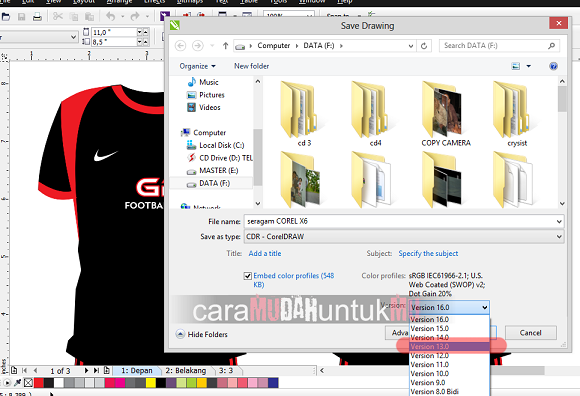Click the Cut scissors icon in toolbar
The image size is (580, 396).
(x=58, y=17)
